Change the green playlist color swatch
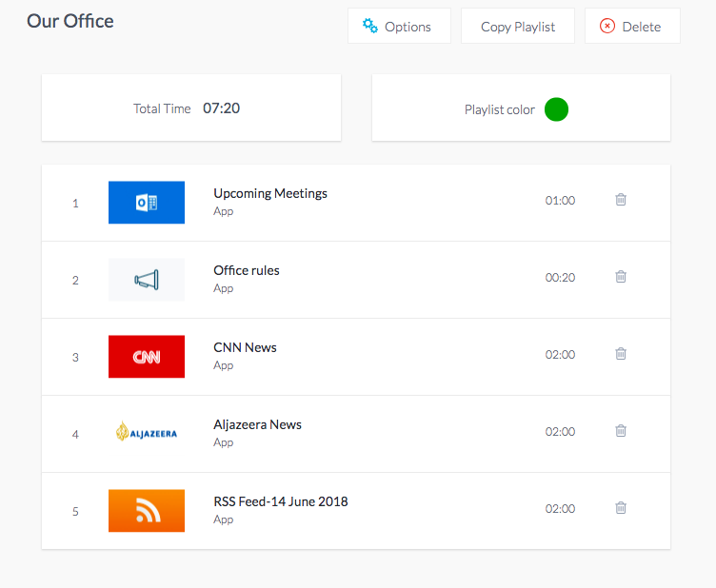Screen dimensions: 716x588 [556, 109]
